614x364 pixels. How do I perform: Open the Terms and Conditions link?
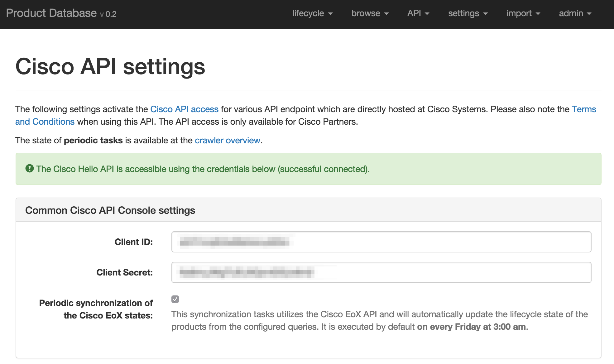coord(584,109)
